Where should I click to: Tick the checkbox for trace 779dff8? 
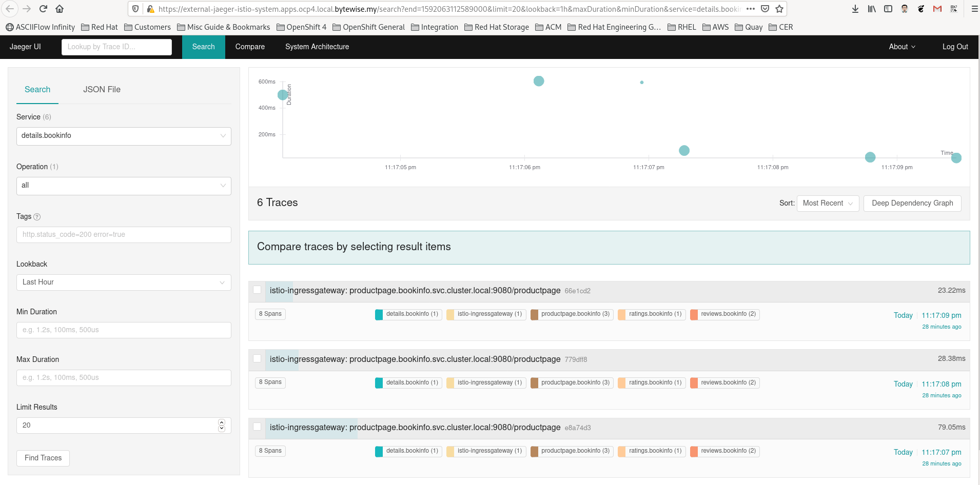coord(258,359)
